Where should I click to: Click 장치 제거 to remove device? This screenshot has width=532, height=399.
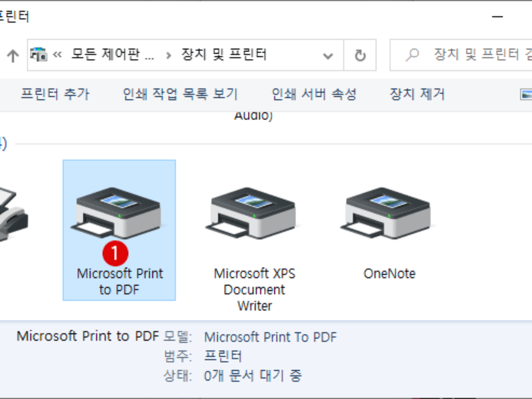[x=416, y=94]
